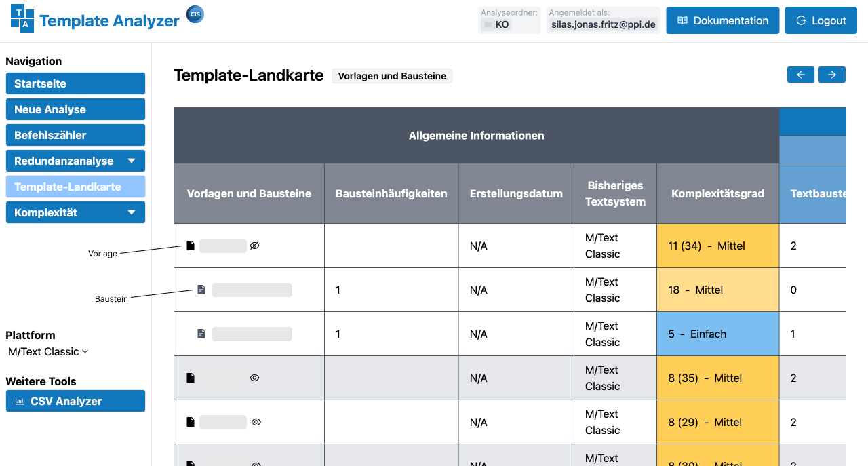Click the left arrow navigation button
868x466 pixels.
800,75
